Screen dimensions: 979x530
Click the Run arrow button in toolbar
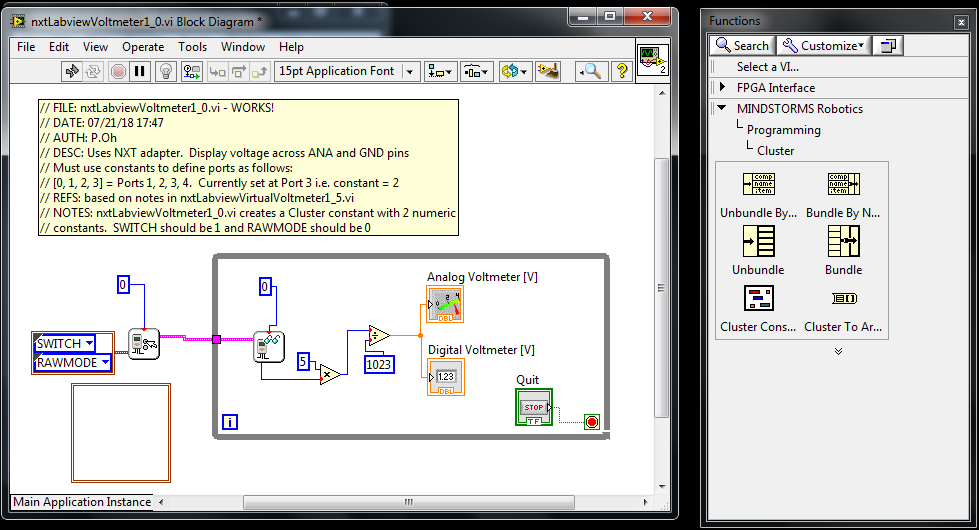(72, 72)
